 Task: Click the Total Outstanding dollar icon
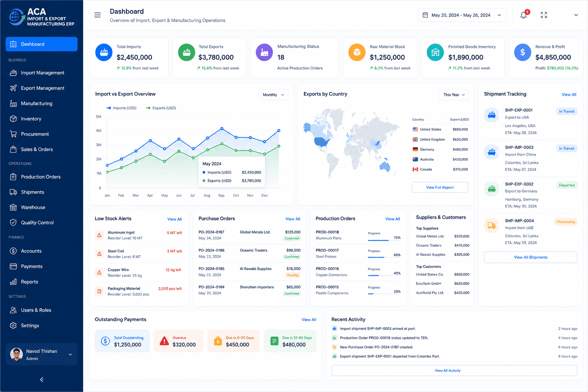[x=105, y=341]
